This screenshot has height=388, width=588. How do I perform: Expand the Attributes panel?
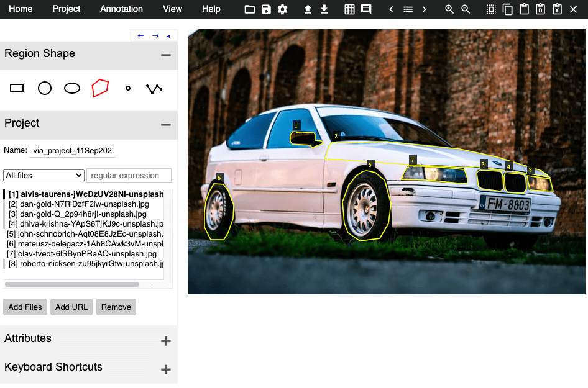click(166, 340)
